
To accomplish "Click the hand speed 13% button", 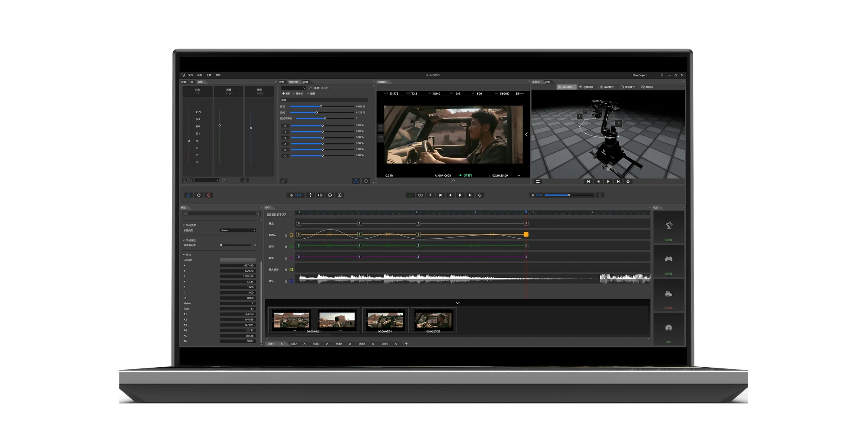I will (295, 195).
